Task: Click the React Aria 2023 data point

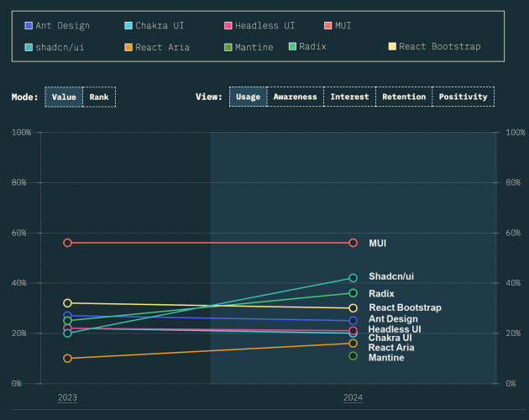Action: [67, 358]
